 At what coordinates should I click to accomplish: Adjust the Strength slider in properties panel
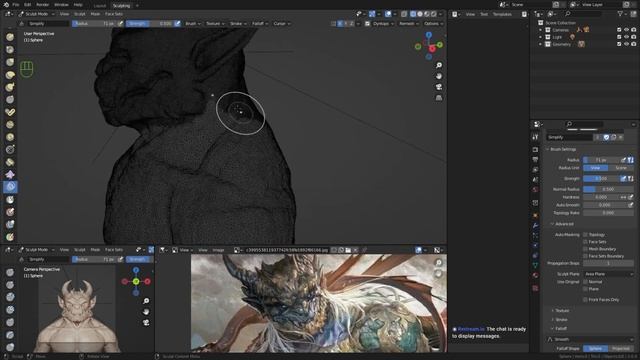point(601,179)
